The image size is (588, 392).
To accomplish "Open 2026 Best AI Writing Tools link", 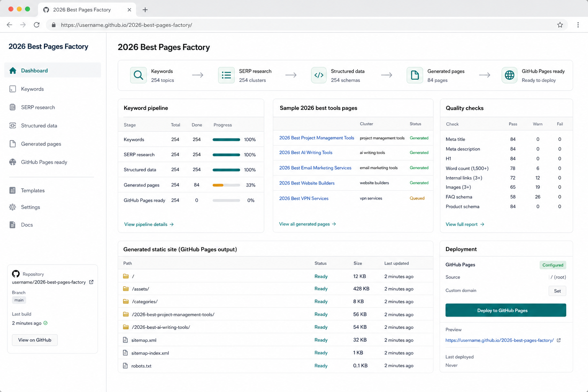I will click(x=305, y=152).
